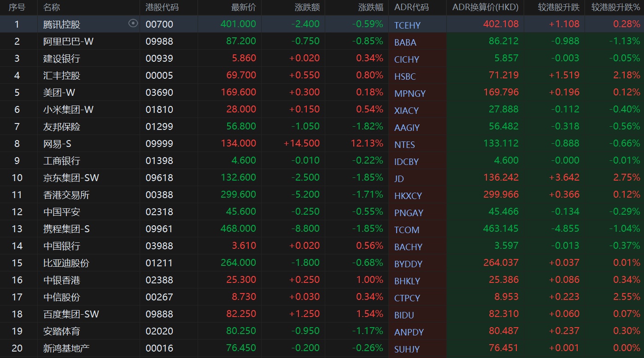Sort table by 最新价 header
The width and height of the screenshot is (644, 358).
tap(243, 7)
